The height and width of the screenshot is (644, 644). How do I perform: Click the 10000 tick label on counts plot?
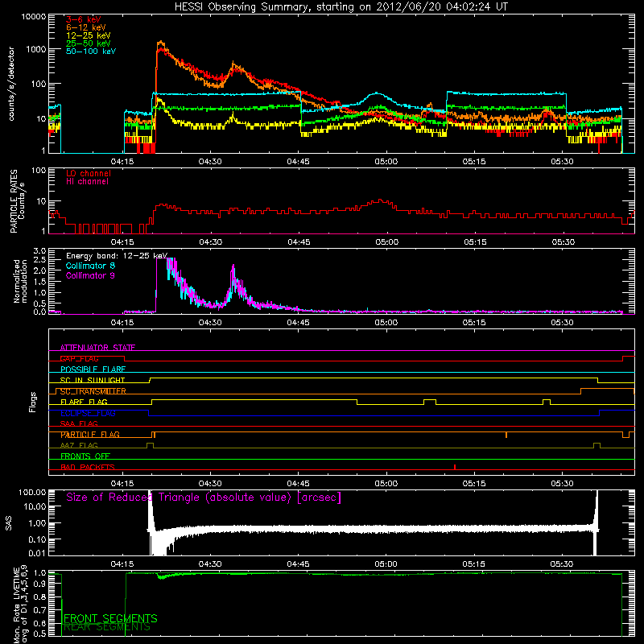pyautogui.click(x=34, y=16)
